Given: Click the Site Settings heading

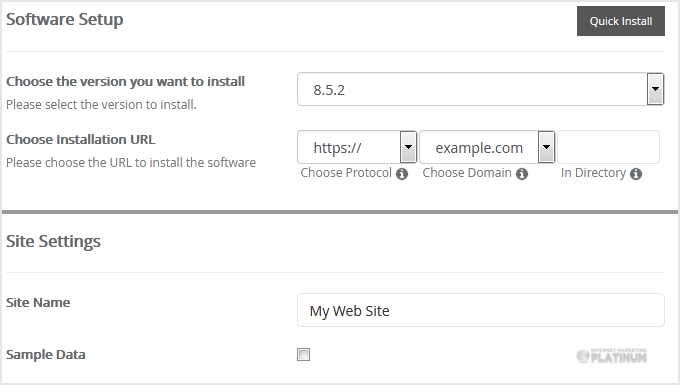Looking at the screenshot, I should tap(53, 241).
